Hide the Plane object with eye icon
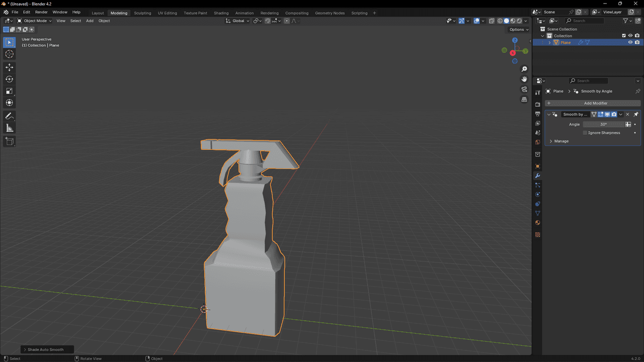This screenshot has height=362, width=644. pyautogui.click(x=630, y=43)
